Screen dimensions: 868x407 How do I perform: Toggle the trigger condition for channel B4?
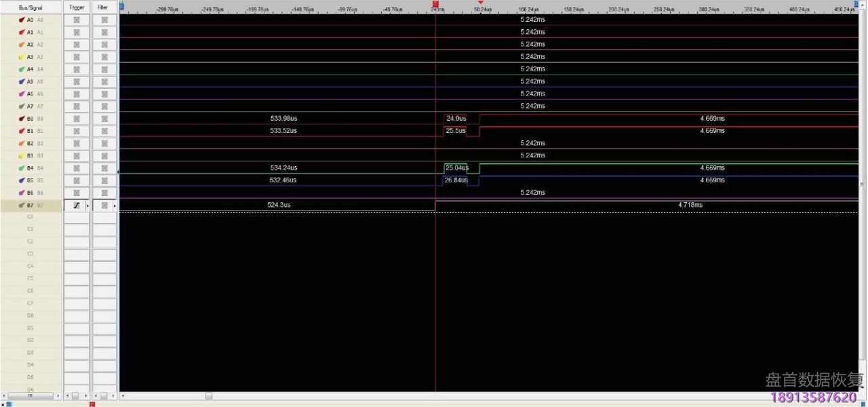pos(77,168)
